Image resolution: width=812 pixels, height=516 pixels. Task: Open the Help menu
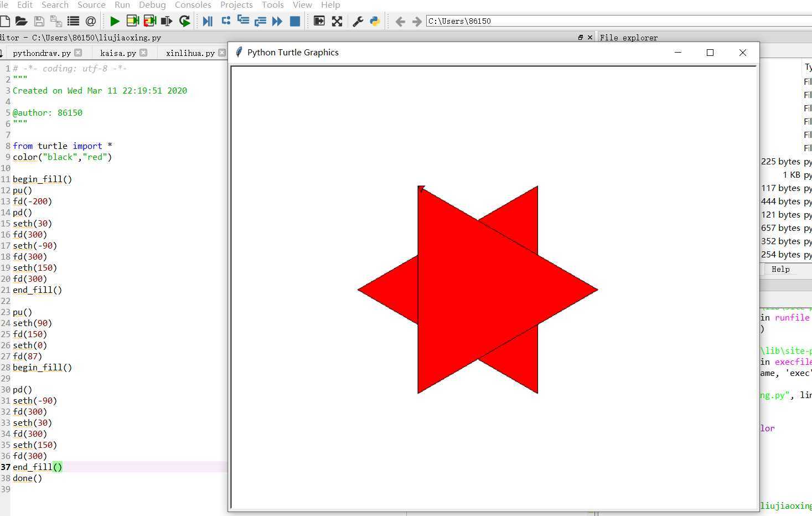click(330, 5)
